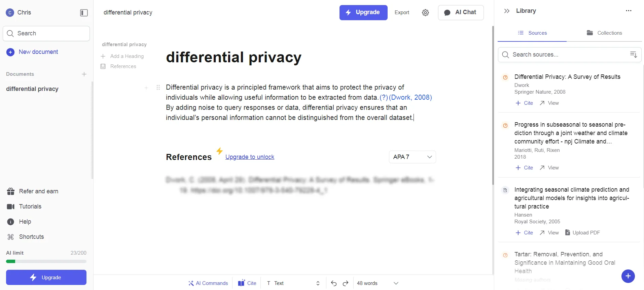Open the AI Chat button
The height and width of the screenshot is (290, 644).
tap(461, 12)
